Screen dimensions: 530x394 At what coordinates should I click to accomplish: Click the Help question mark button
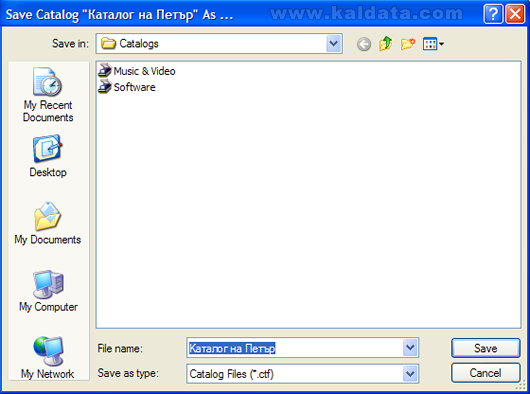[x=493, y=14]
